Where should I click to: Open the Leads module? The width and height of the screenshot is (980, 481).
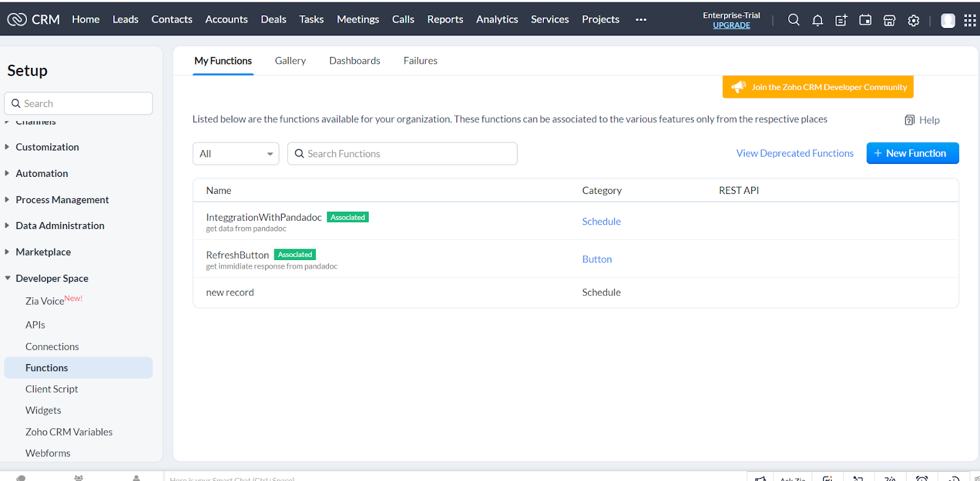click(126, 20)
